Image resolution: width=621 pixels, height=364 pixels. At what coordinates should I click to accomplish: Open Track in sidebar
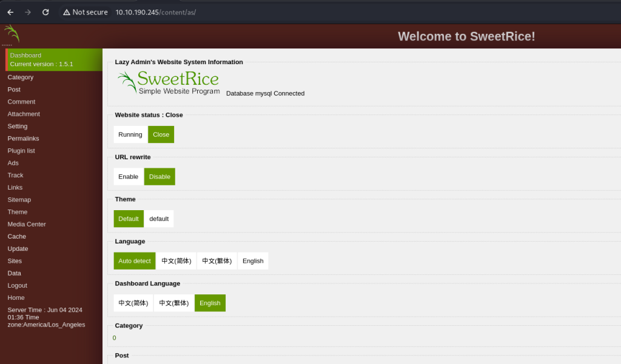15,175
